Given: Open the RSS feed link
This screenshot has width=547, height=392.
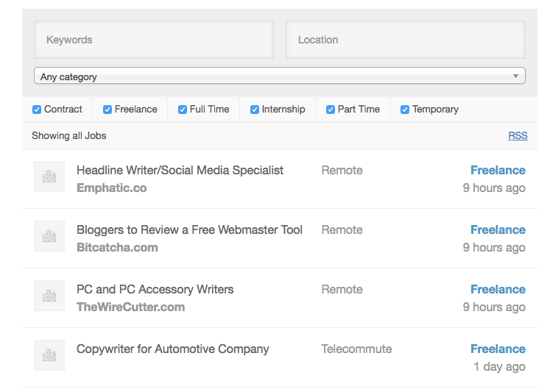Looking at the screenshot, I should point(518,135).
